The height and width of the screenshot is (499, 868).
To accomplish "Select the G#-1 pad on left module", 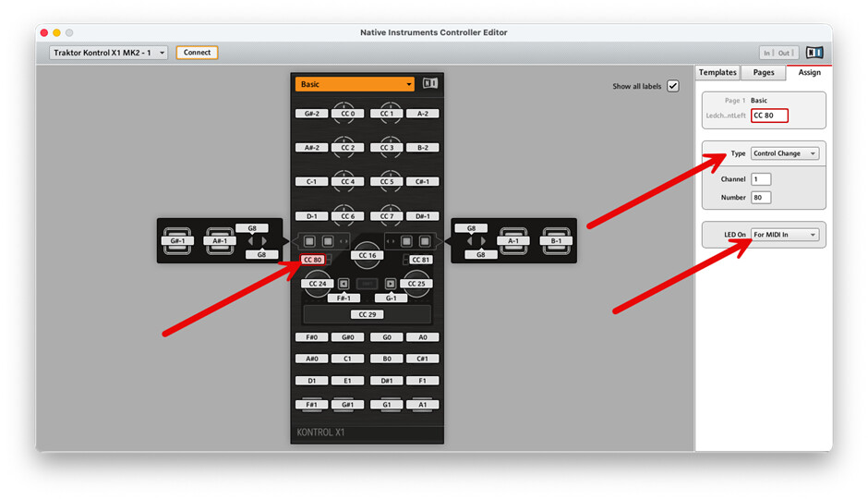I will tap(176, 240).
